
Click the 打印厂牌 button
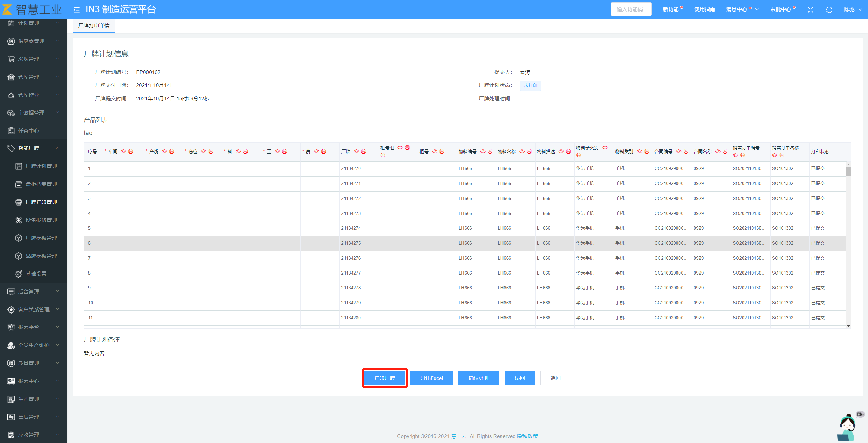point(384,378)
